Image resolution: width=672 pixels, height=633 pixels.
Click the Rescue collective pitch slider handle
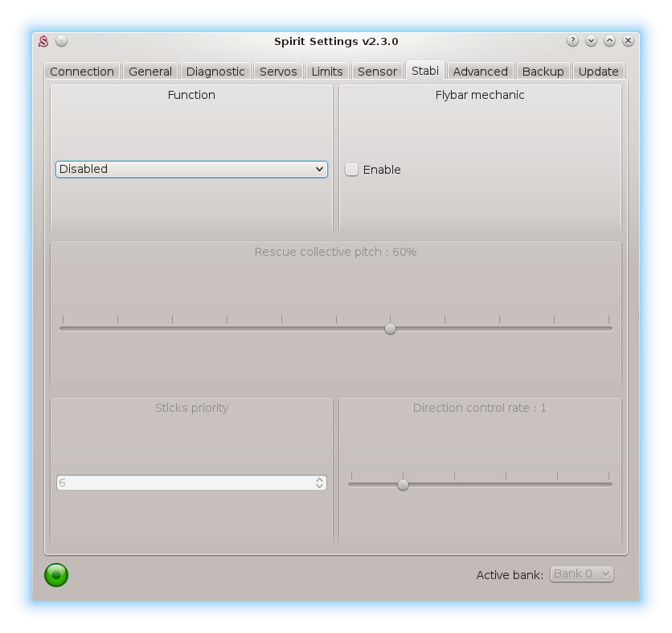pyautogui.click(x=390, y=328)
